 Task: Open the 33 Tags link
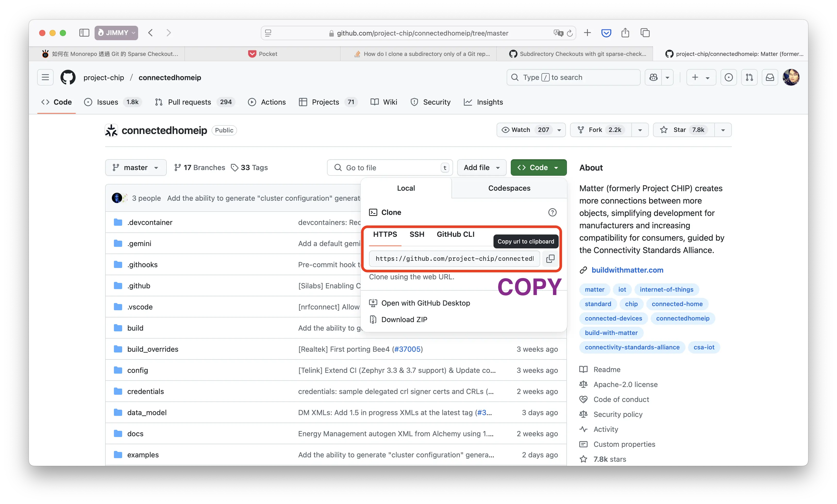[249, 167]
